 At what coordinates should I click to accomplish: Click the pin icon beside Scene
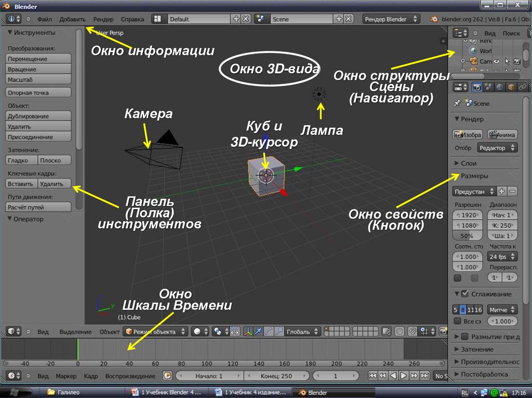pyautogui.click(x=457, y=103)
